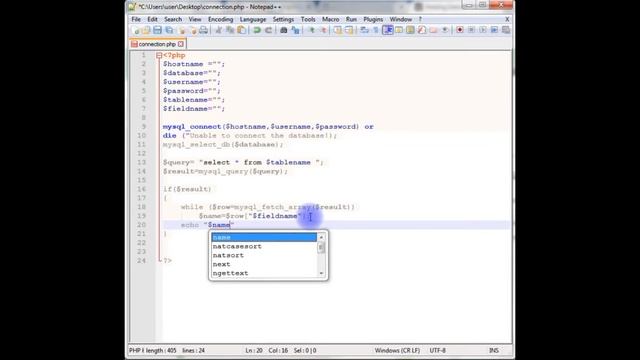Open the Search menu

pyautogui.click(x=173, y=19)
